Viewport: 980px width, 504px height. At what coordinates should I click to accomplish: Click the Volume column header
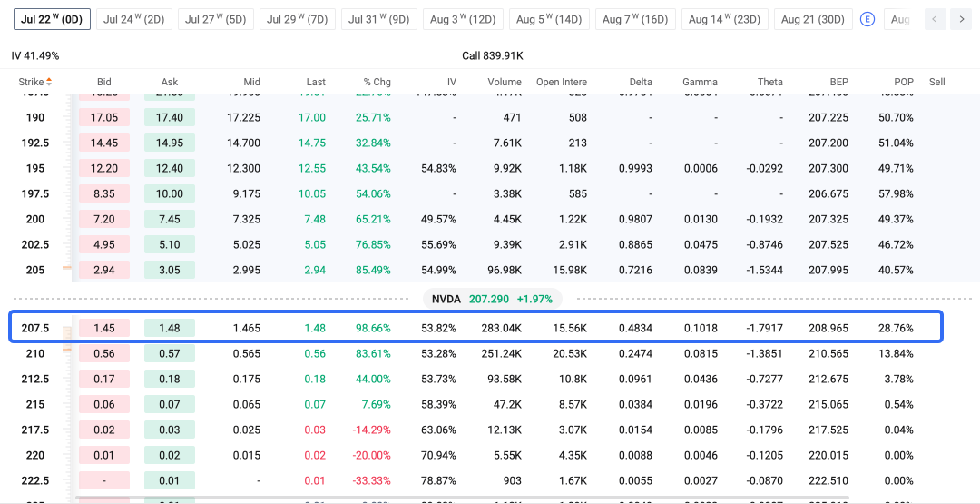[x=505, y=82]
